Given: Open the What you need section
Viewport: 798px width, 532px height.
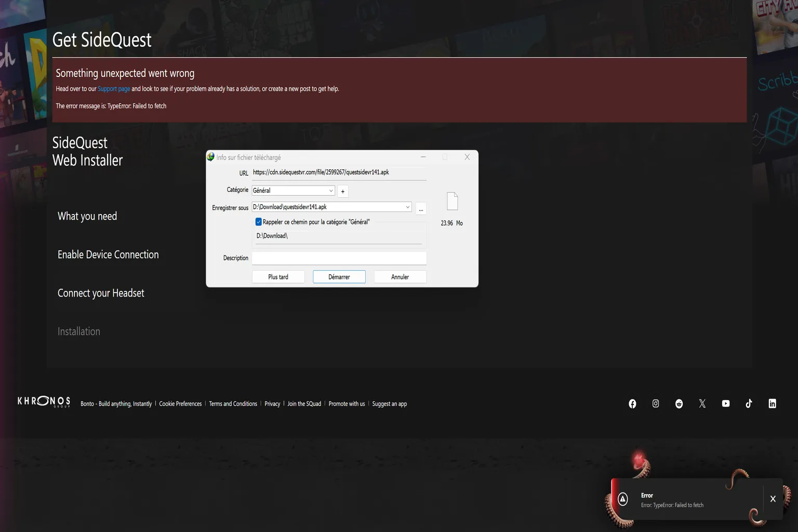Looking at the screenshot, I should [x=87, y=216].
